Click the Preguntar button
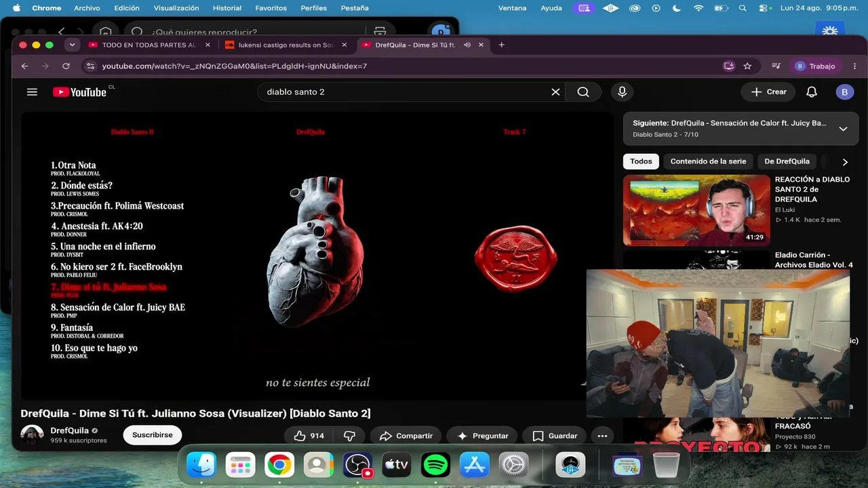868x488 pixels. click(x=482, y=436)
